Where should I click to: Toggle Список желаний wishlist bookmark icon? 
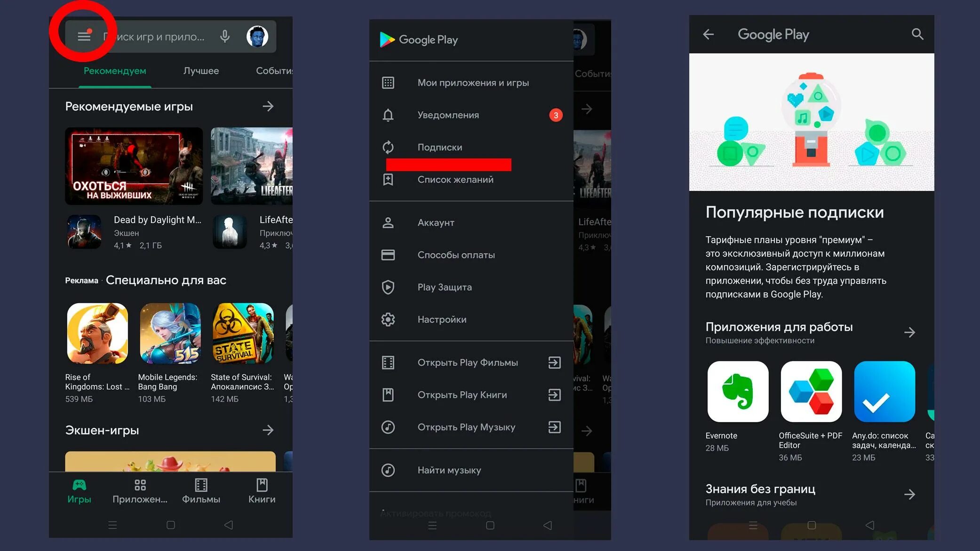pyautogui.click(x=388, y=179)
